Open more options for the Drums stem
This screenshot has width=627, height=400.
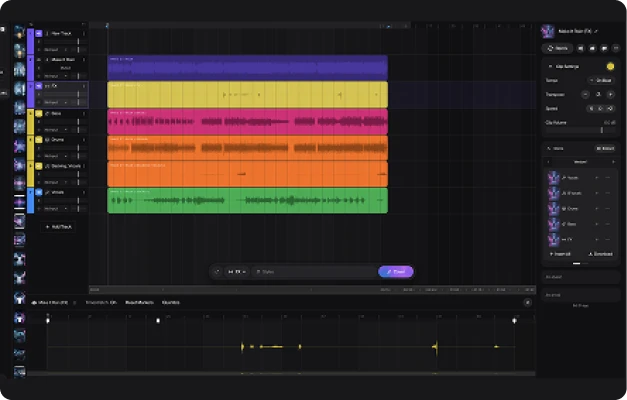(608, 209)
